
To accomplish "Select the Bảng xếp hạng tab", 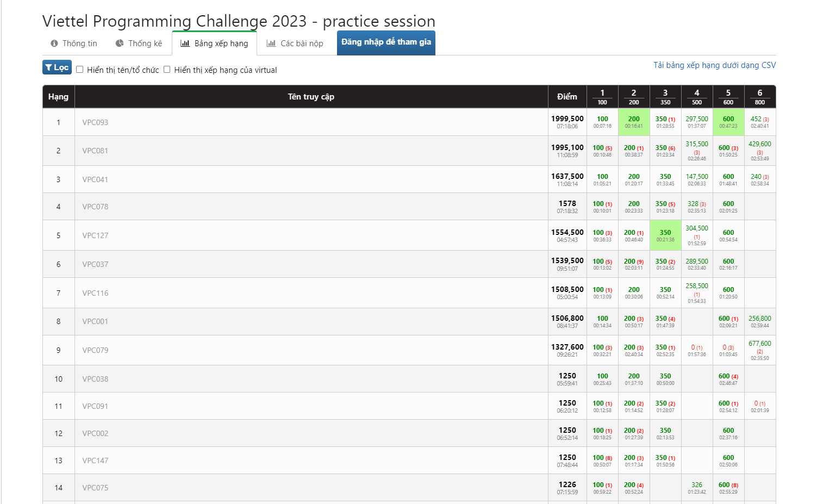I will [x=214, y=43].
